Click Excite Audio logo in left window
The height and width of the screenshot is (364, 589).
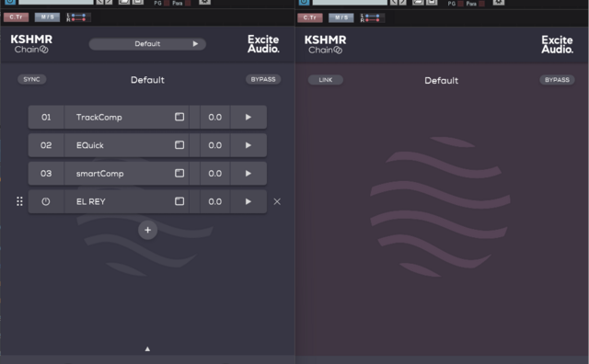click(x=263, y=44)
